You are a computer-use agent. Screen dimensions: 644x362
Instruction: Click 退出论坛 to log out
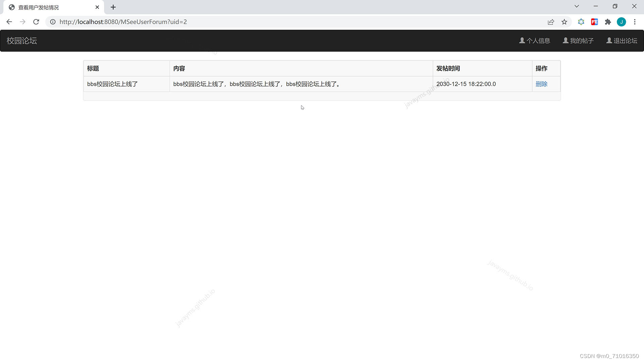pos(622,41)
